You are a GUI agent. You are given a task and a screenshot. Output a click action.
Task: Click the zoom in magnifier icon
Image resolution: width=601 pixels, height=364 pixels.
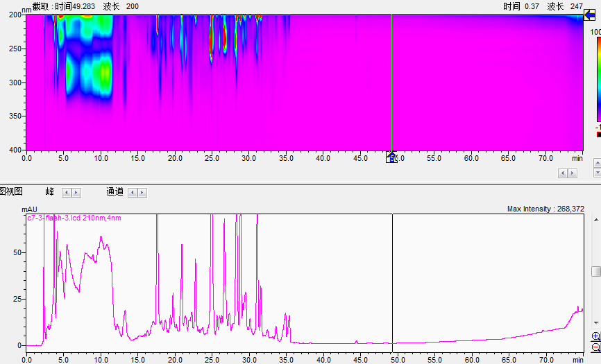tap(596, 336)
